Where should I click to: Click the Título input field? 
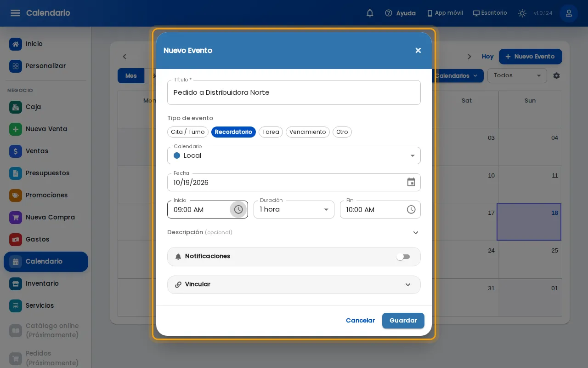(x=294, y=92)
